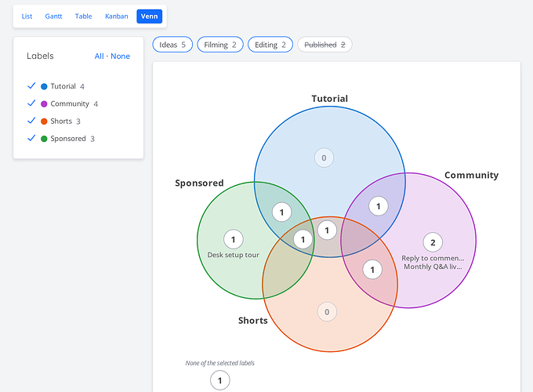The image size is (533, 392).
Task: Uncheck the Tutorial label checkmark
Action: point(31,85)
